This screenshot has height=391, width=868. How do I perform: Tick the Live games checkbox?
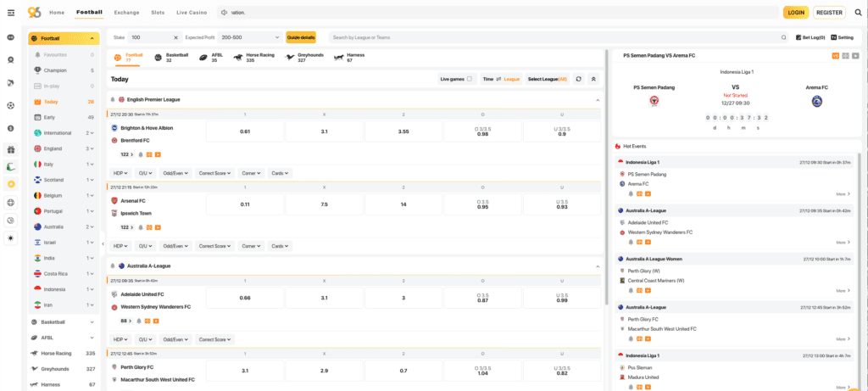[x=470, y=79]
